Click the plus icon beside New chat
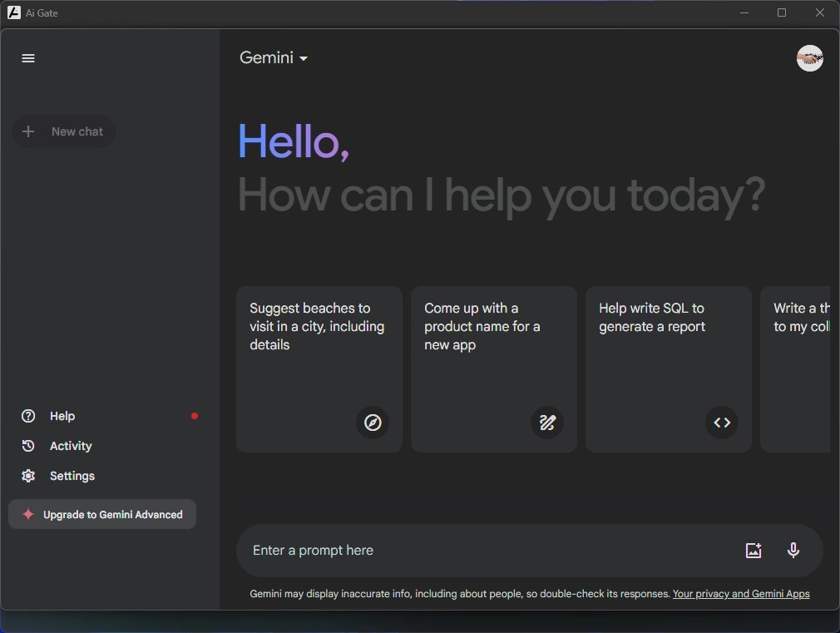840x633 pixels. [x=28, y=131]
